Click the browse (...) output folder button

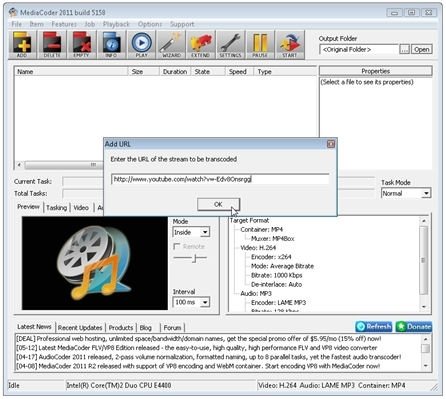(404, 49)
